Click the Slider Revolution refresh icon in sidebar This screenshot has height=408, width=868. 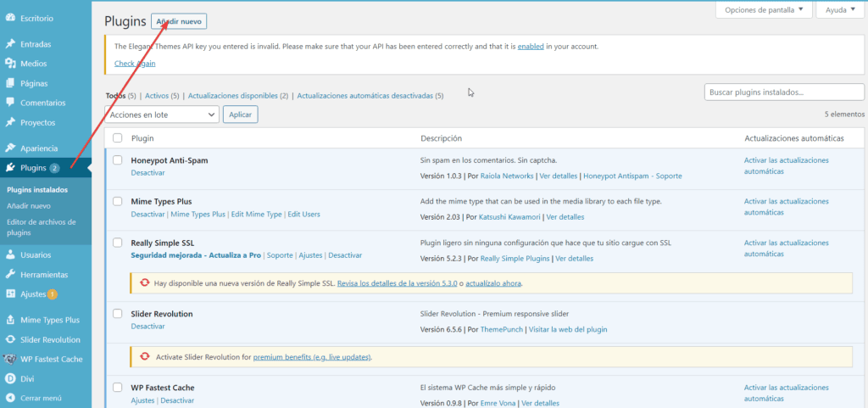(x=10, y=340)
